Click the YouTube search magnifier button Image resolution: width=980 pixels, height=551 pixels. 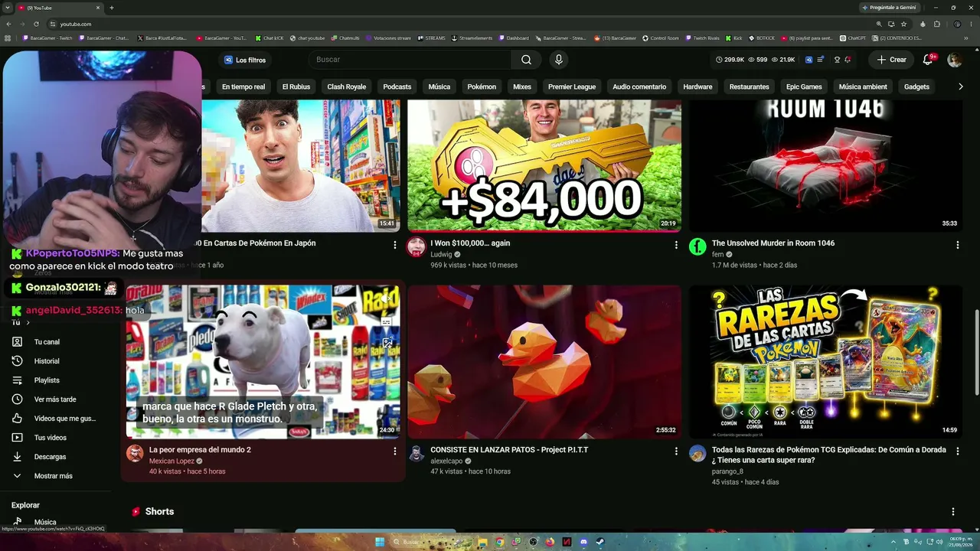tap(526, 60)
